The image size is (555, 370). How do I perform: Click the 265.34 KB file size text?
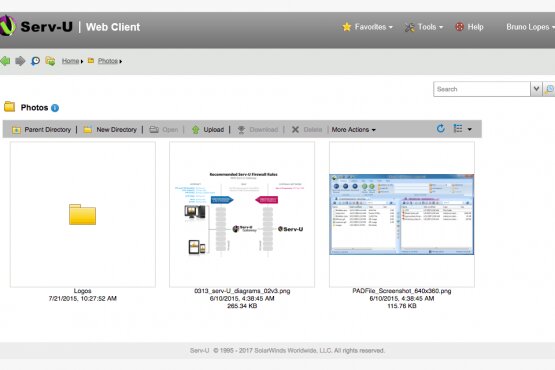tap(242, 306)
